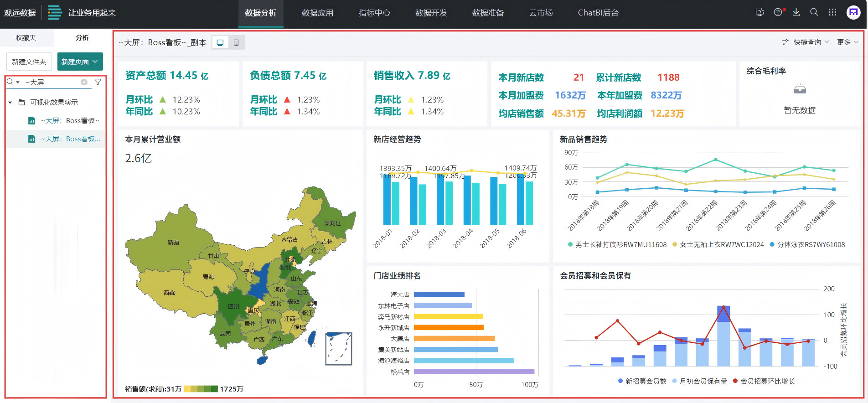Expand the 快捷查询 dropdown
This screenshot has height=403, width=868.
[x=806, y=42]
